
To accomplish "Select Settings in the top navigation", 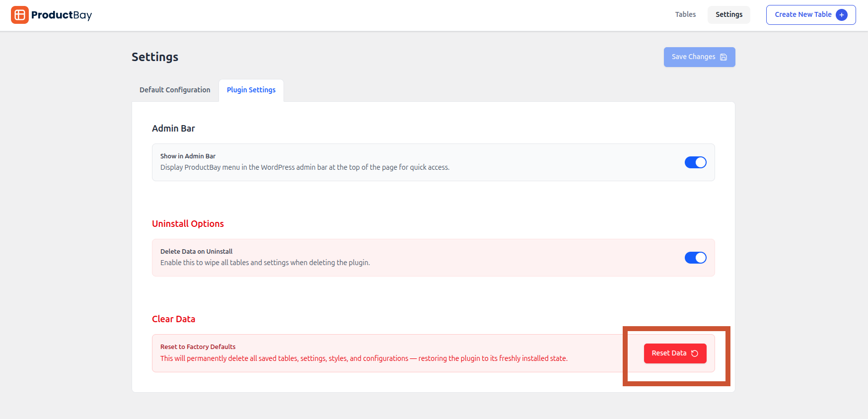I will click(729, 14).
